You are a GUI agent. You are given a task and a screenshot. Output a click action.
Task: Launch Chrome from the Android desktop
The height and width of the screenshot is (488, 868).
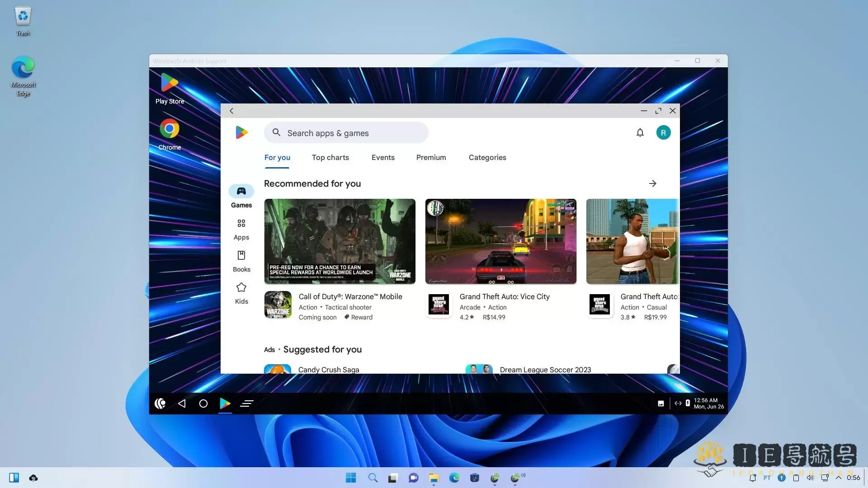coord(170,135)
